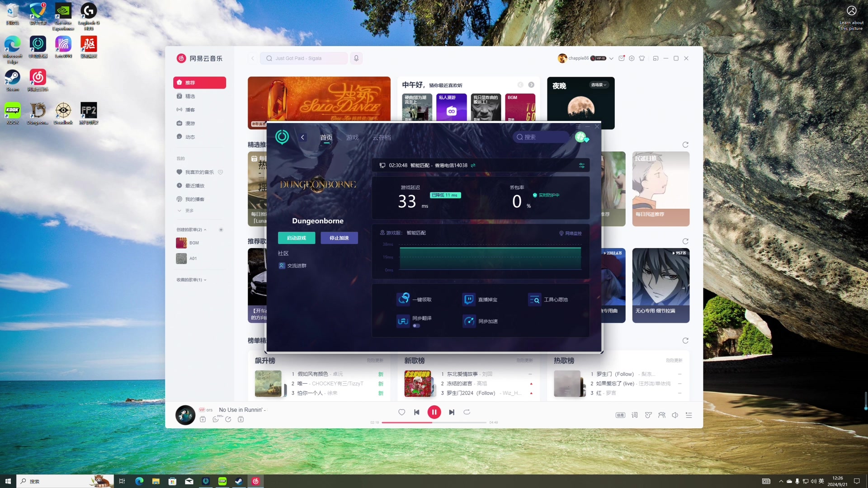This screenshot has width=868, height=488.
Task: Expand 更多 in my music section
Action: (186, 211)
